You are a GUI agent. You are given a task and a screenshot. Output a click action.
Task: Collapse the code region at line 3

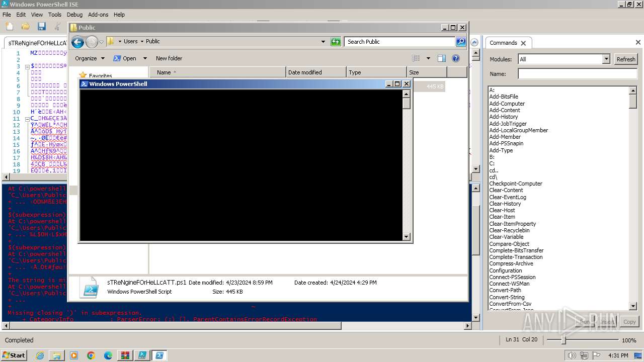pos(27,66)
